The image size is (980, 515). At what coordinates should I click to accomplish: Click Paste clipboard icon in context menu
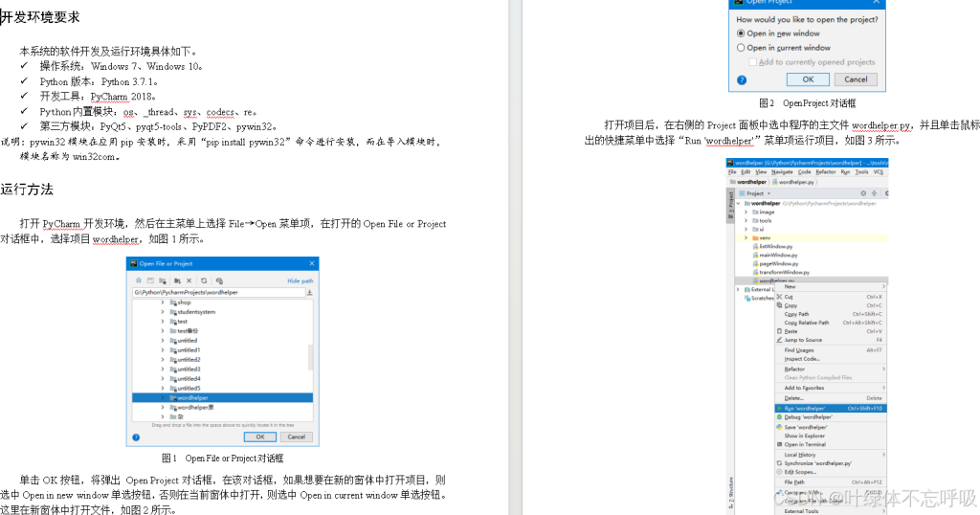(779, 331)
